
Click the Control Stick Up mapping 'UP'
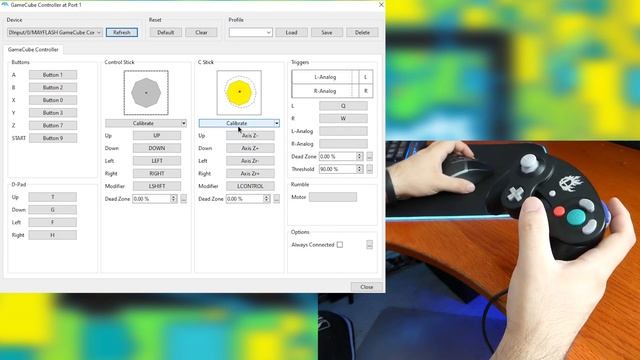[x=157, y=136]
